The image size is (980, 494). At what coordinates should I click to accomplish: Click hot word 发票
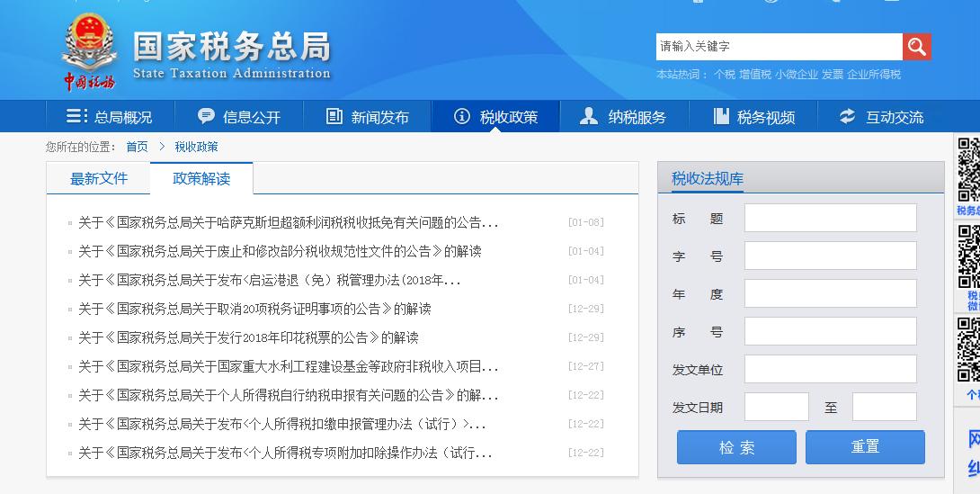pos(833,75)
